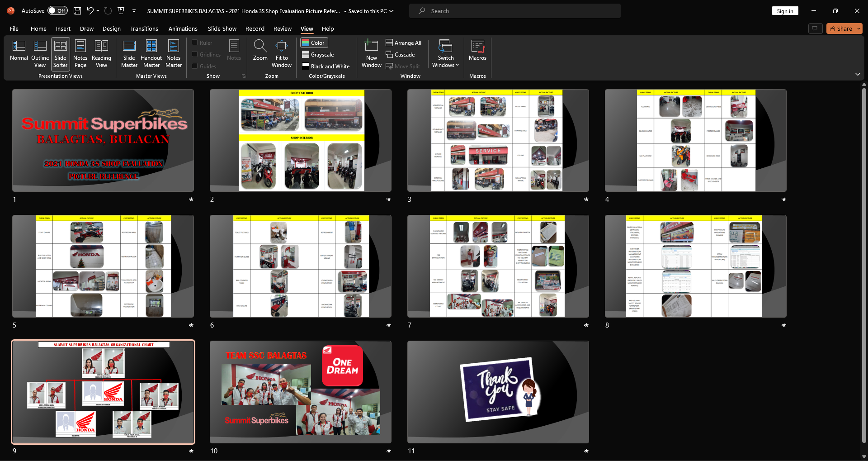
Task: Select Color view mode
Action: tap(314, 43)
